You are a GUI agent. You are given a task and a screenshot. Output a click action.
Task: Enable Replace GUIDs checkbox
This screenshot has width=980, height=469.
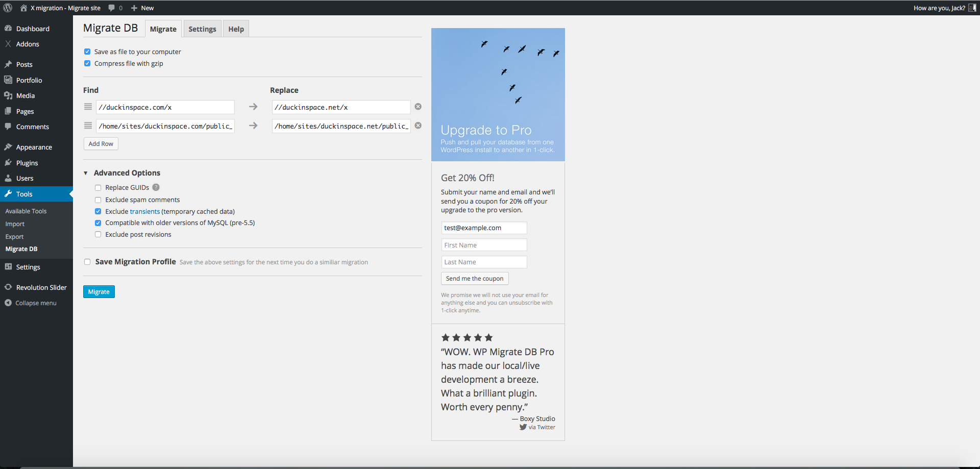pos(98,188)
